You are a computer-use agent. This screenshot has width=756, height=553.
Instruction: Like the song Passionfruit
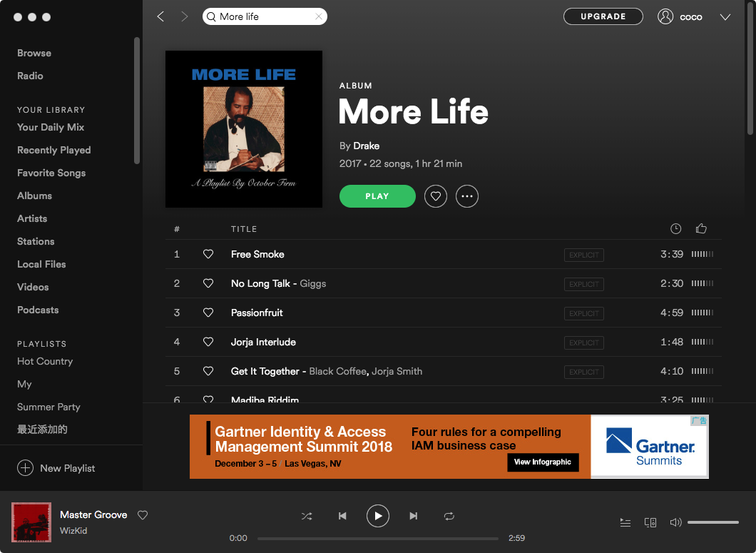click(x=208, y=313)
